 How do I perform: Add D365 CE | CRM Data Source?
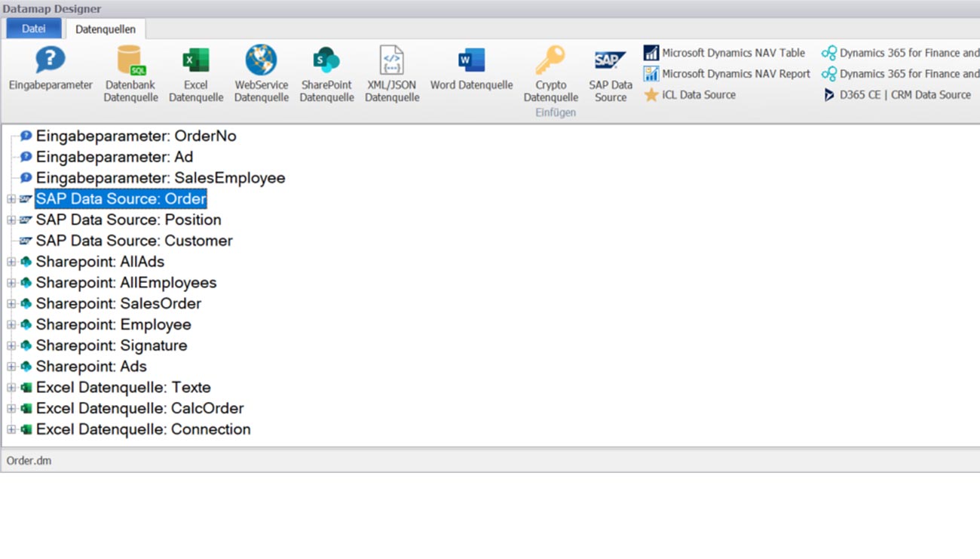click(896, 95)
